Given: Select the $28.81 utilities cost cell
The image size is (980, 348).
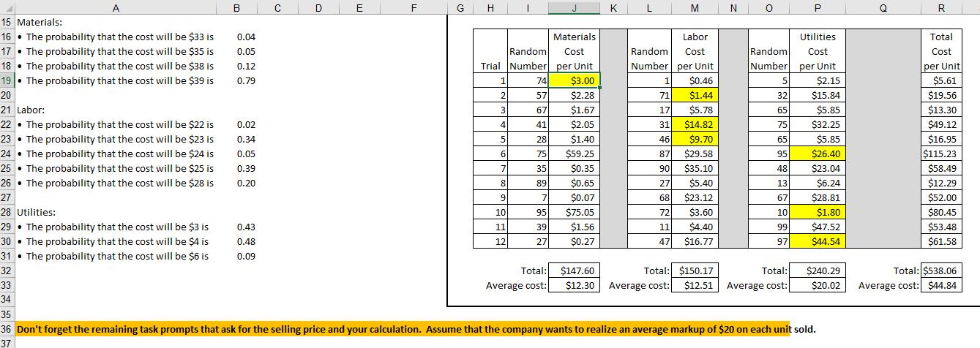Looking at the screenshot, I should [x=818, y=197].
